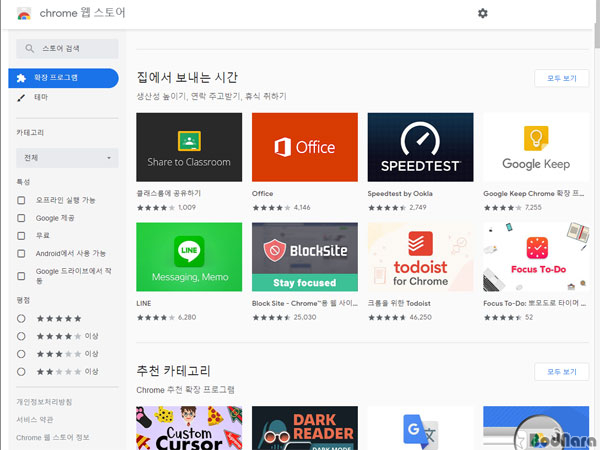Open the BlockSite Stay focused tile
The image size is (600, 450).
(x=304, y=256)
